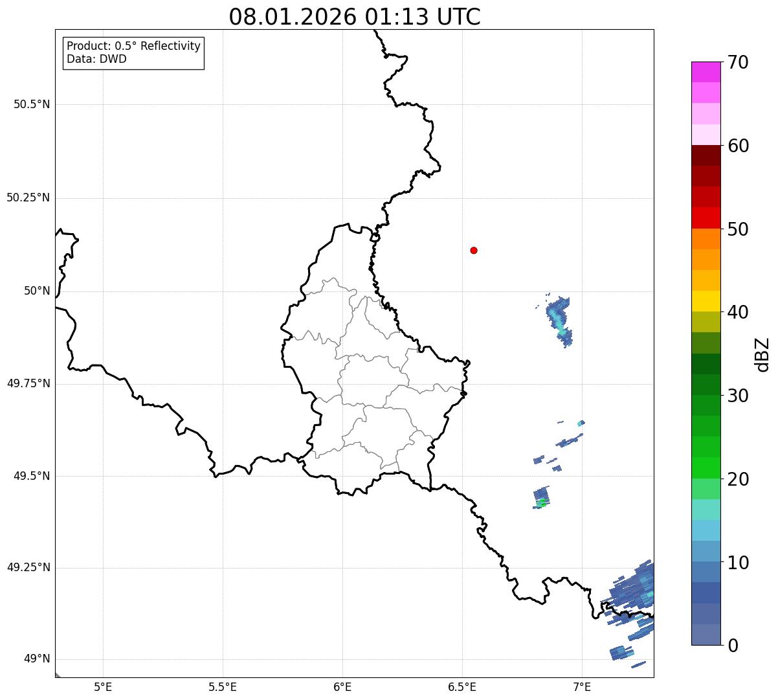Image resolution: width=778 pixels, height=700 pixels.
Task: Click the 7°E longitude label
Action: [582, 687]
